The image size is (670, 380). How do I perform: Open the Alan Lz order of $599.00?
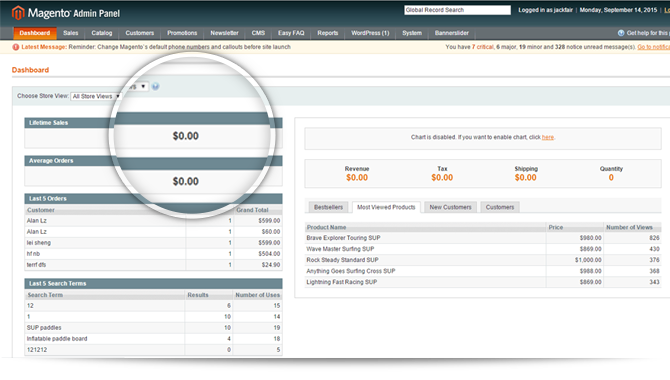(x=153, y=221)
